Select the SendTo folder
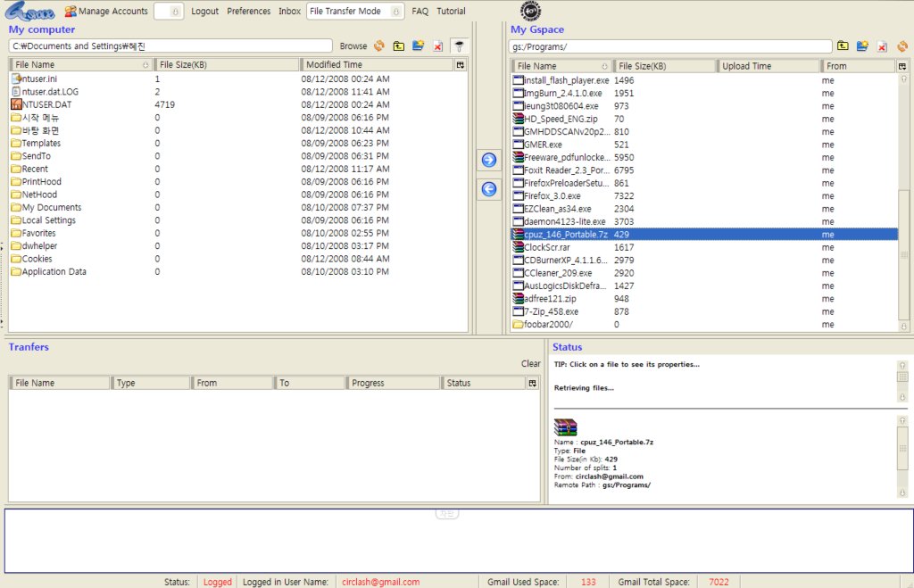 [237, 155]
